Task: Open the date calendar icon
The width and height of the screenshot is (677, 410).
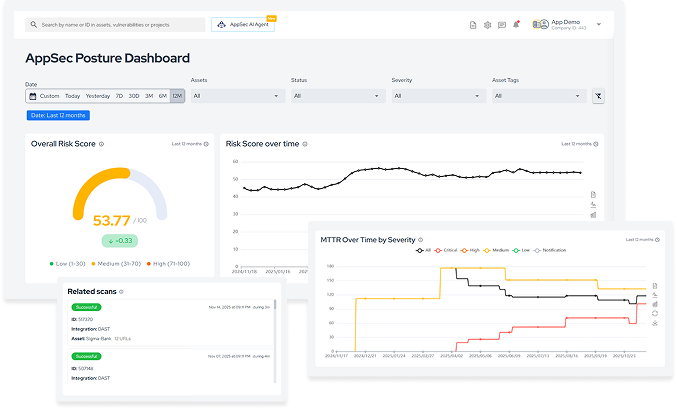Action: (x=32, y=96)
